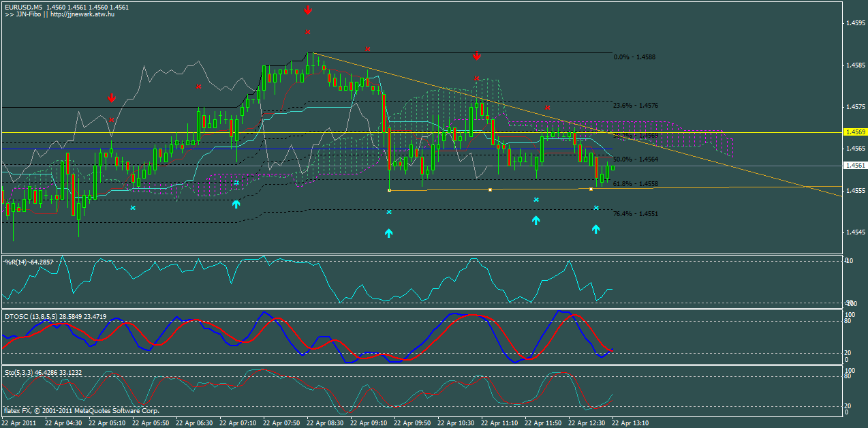Click the red down arrow near the 0.0% level

476,57
